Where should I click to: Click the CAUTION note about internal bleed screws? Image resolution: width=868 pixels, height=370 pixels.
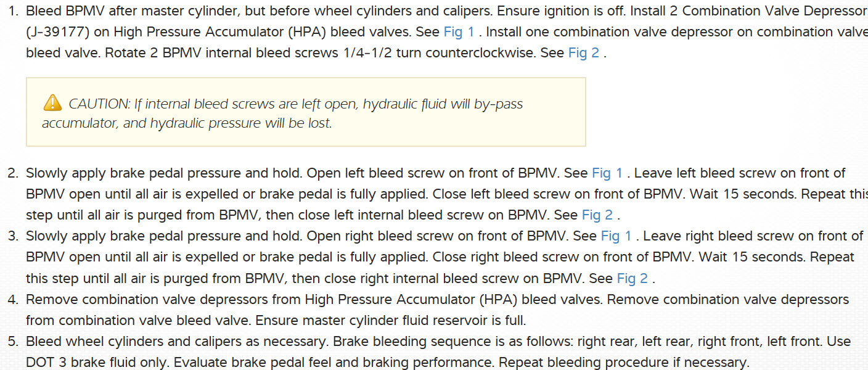point(296,113)
